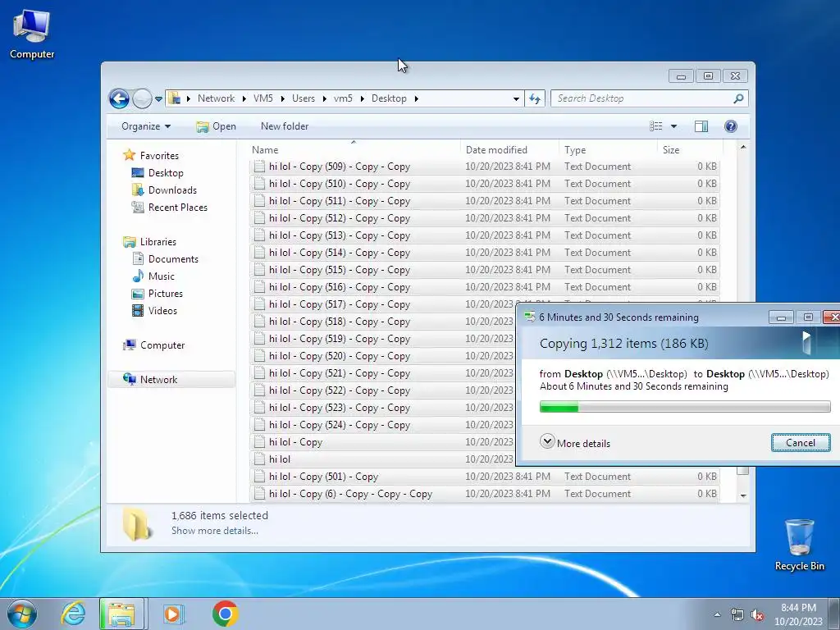Select Libraries in the navigation pane
The width and height of the screenshot is (840, 630).
158,242
